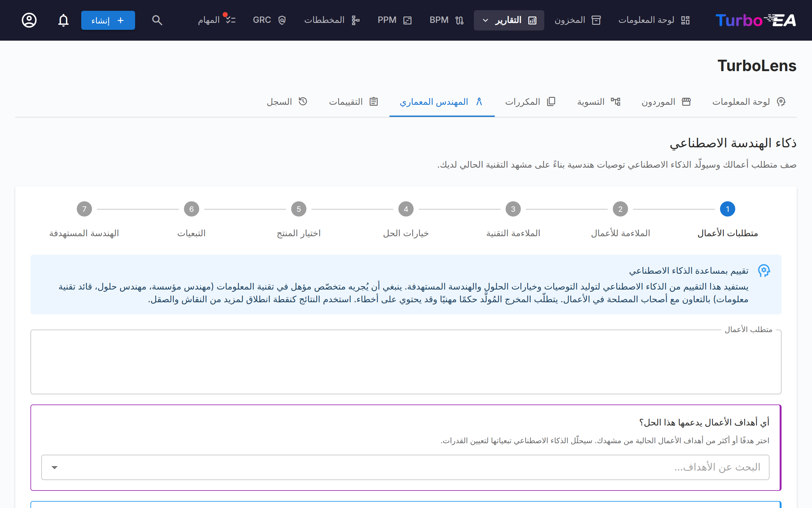Viewport: 812px width, 508px height.
Task: Click the التسوية tree icon
Action: (x=615, y=102)
